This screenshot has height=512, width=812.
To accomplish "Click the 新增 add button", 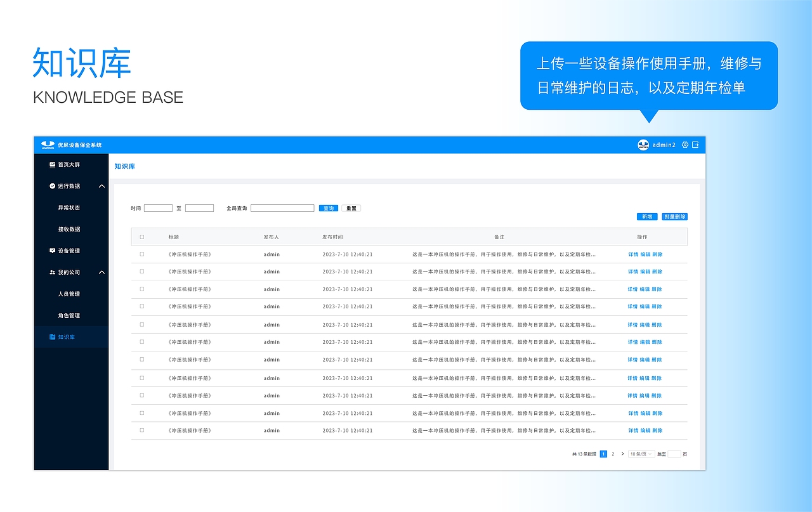I will [646, 216].
